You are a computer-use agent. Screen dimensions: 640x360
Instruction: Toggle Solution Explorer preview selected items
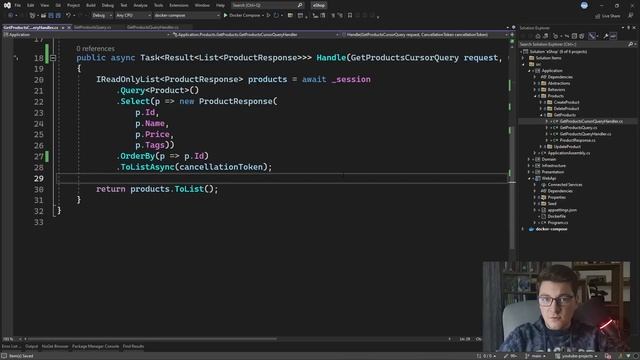coord(613,36)
